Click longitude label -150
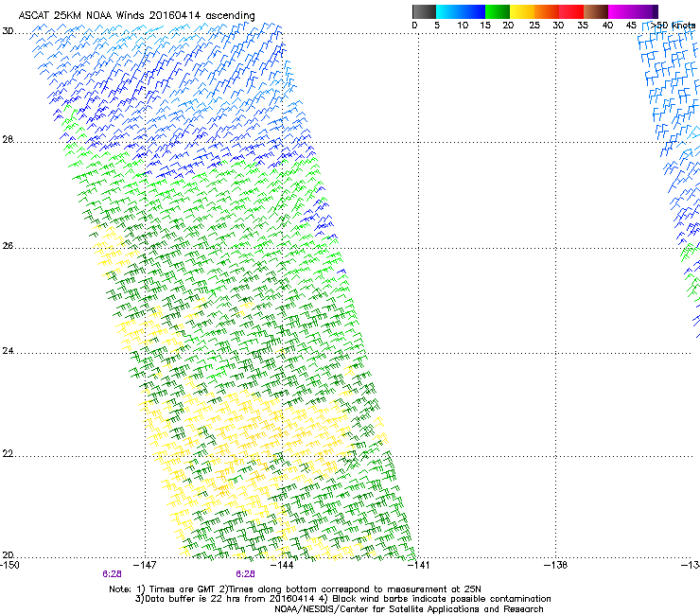Screen dimensions: 700x615 (x=9, y=565)
